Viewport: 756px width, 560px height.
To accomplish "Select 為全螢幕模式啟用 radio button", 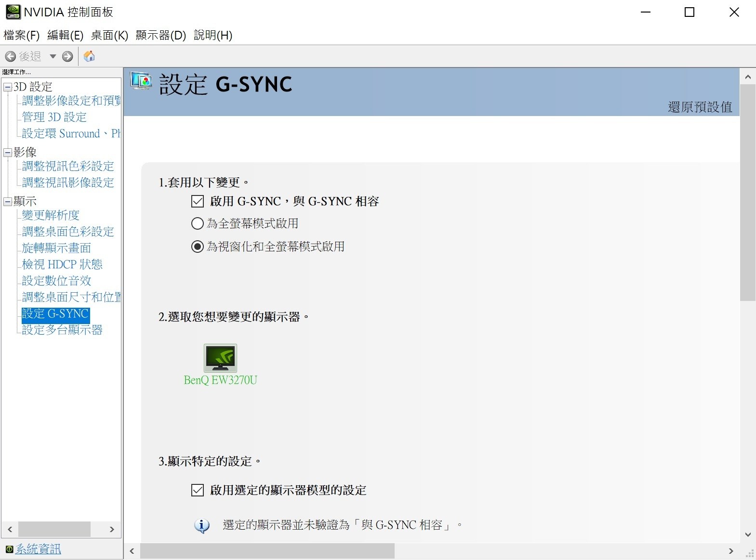I will click(198, 223).
